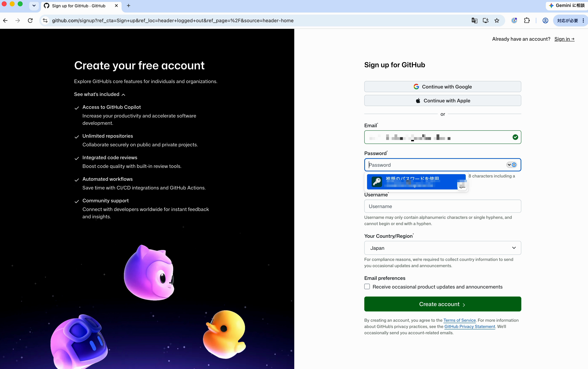Click the Already have an account? text
588x369 pixels.
(x=521, y=39)
